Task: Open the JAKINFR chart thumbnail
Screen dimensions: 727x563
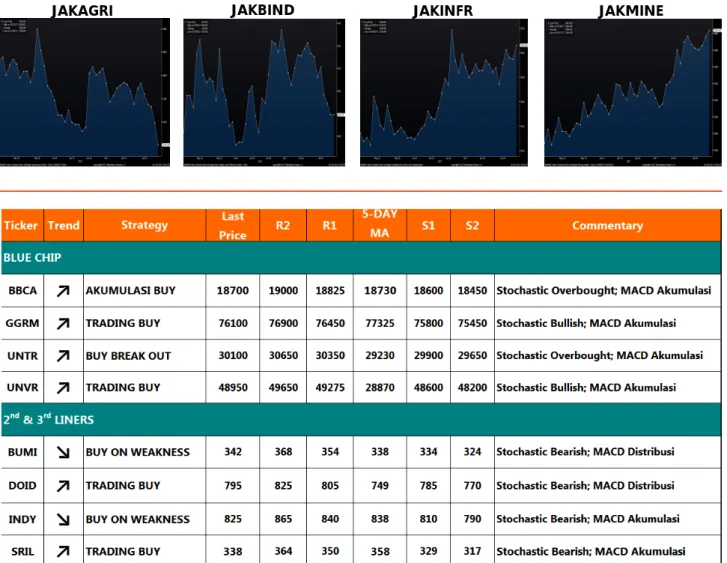Action: 444,92
